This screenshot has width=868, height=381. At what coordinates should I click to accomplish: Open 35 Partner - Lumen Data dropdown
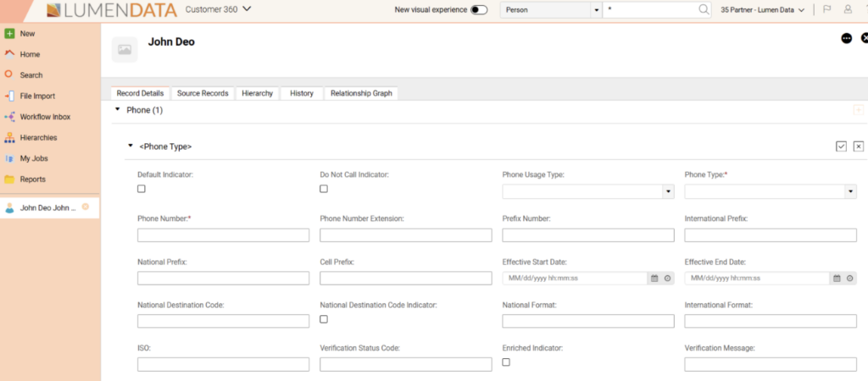(x=762, y=10)
